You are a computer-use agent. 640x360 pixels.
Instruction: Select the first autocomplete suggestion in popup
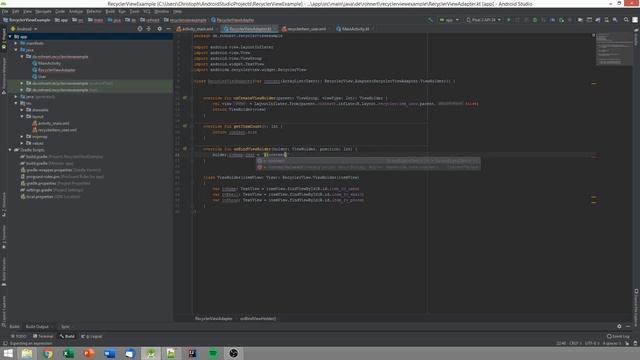pyautogui.click(x=368, y=161)
